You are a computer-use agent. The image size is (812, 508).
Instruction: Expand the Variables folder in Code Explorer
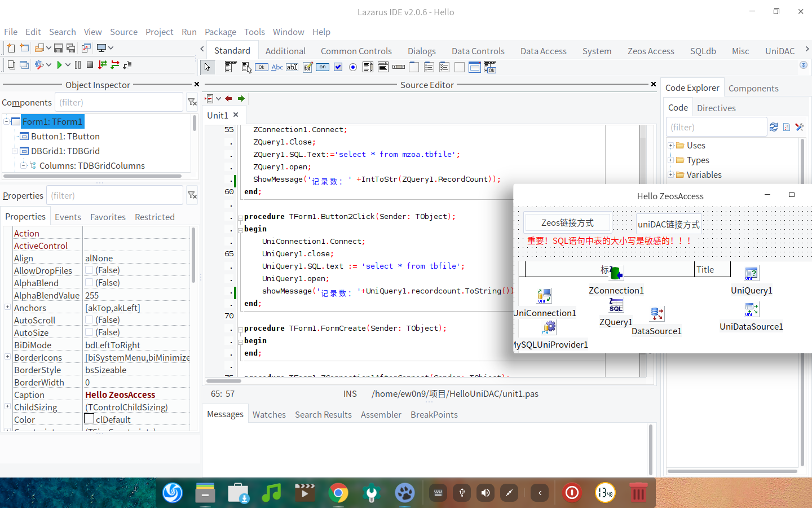click(671, 174)
